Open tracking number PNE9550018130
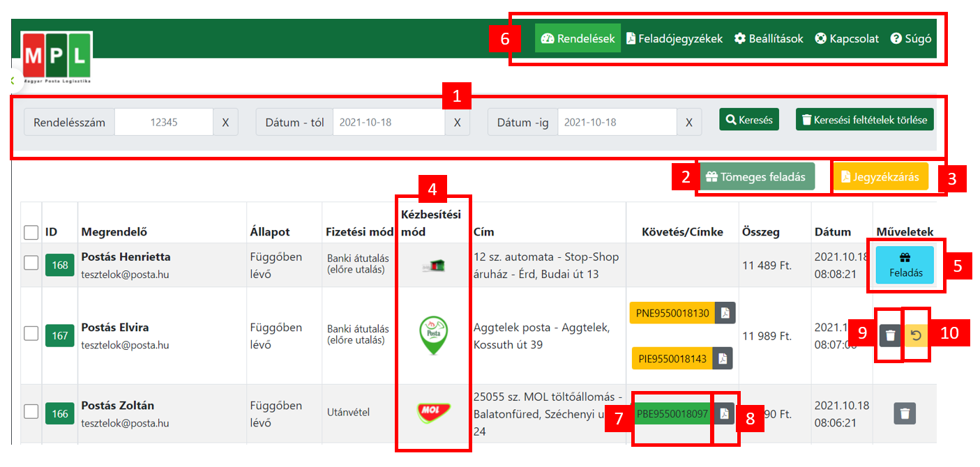This screenshot has width=980, height=467. [x=672, y=313]
